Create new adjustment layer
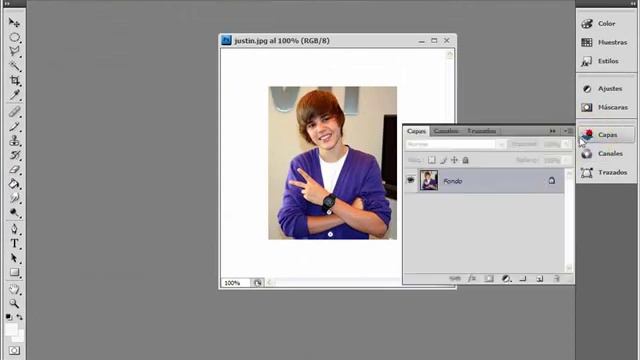Image resolution: width=640 pixels, height=360 pixels. 506,278
